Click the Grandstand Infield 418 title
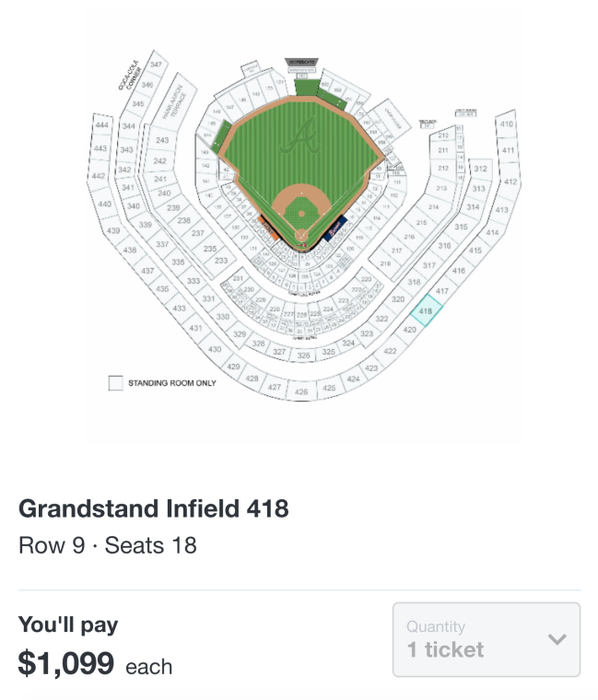This screenshot has height=700, width=598. point(153,508)
